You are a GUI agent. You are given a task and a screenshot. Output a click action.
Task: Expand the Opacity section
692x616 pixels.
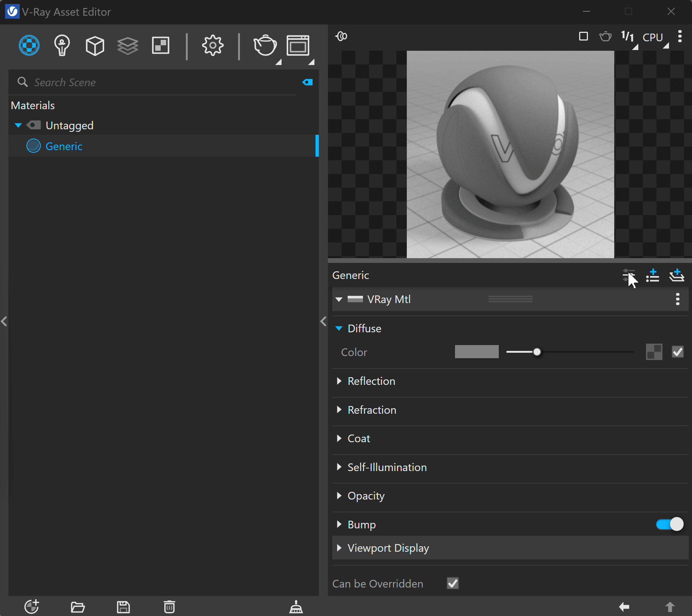point(339,496)
